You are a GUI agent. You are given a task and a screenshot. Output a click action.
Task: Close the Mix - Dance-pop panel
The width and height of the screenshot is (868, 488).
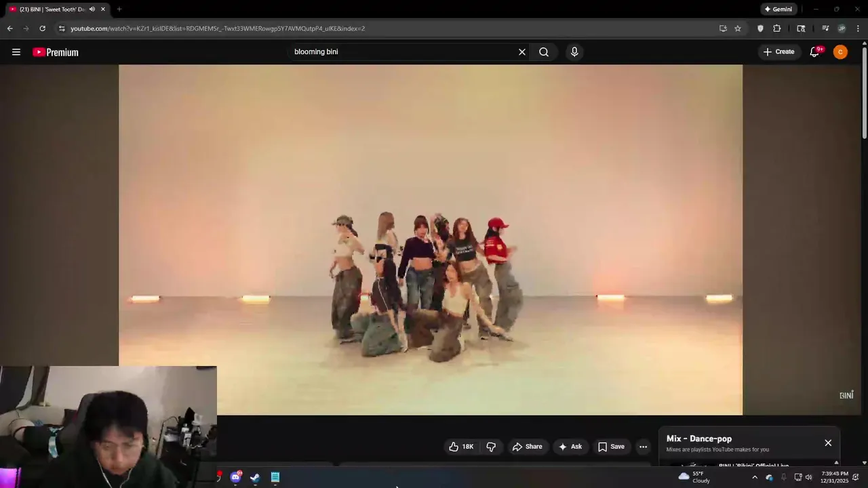click(828, 443)
